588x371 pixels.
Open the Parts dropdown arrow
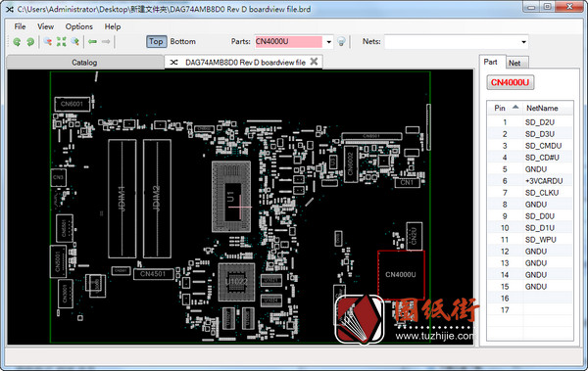pos(328,42)
